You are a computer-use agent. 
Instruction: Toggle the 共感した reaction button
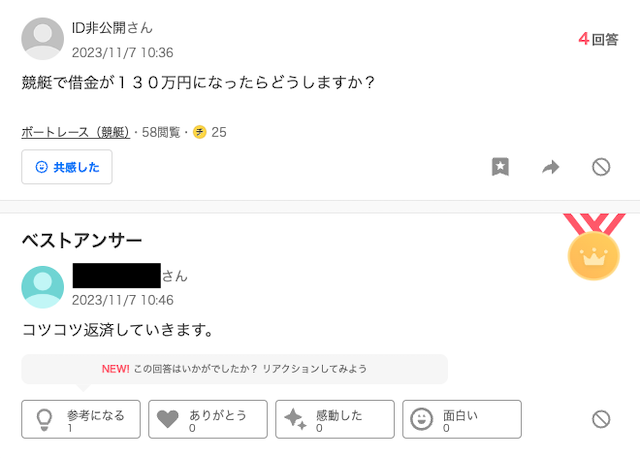pyautogui.click(x=67, y=167)
